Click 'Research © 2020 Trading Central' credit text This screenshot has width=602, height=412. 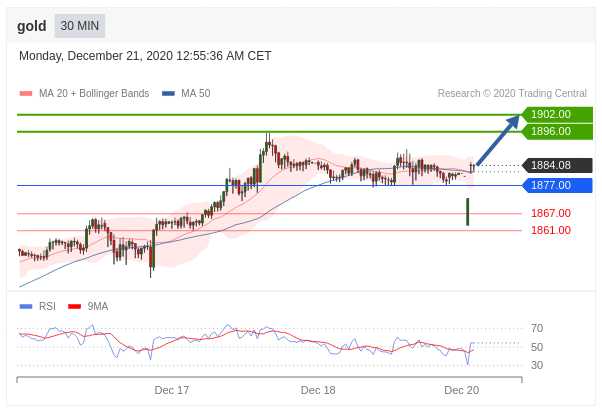click(512, 93)
